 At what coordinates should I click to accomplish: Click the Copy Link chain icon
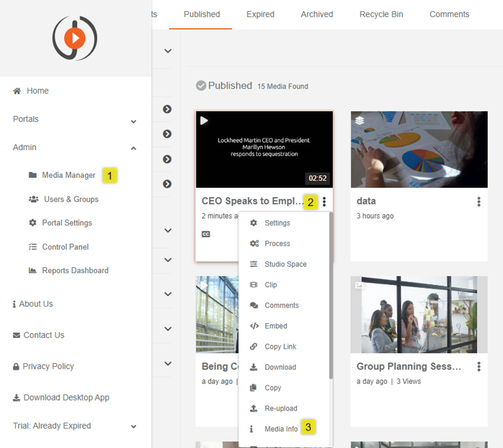[x=254, y=346]
